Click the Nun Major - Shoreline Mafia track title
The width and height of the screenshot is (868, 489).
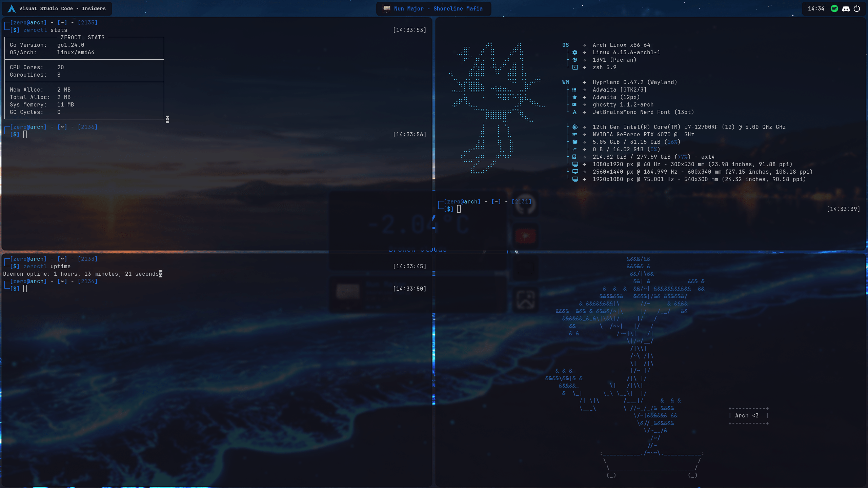438,8
